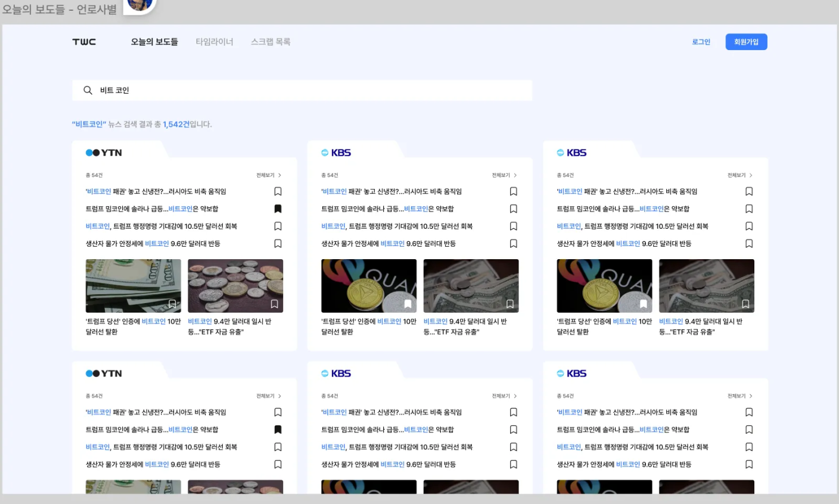
Task: Open the cash thumbnail in top-row right KBS card
Action: tap(707, 285)
